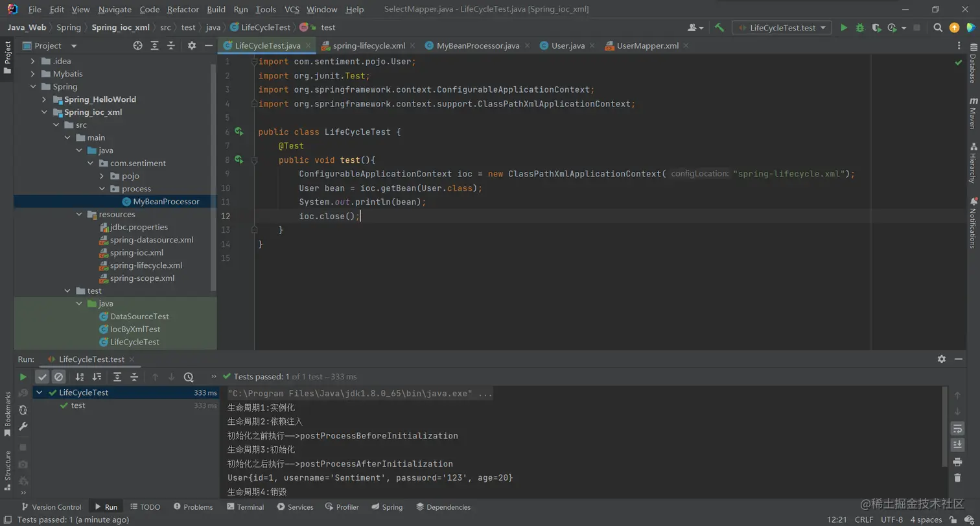
Task: Collapse the Spring_ioc_xml module arrow
Action: click(44, 112)
